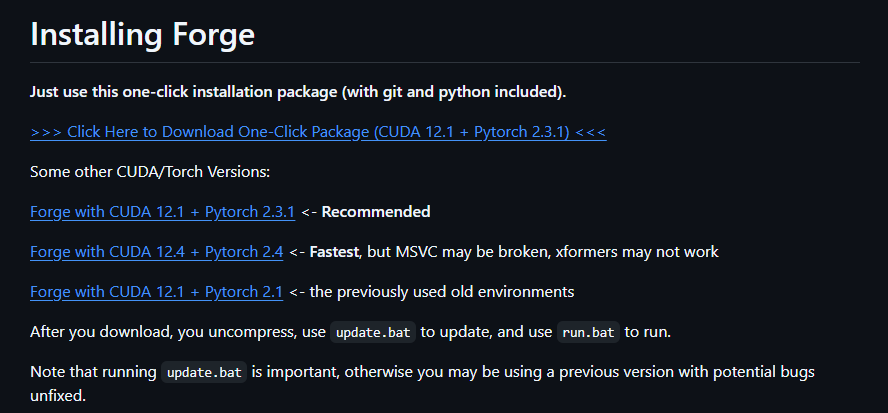Image resolution: width=888 pixels, height=413 pixels.
Task: Click the Note that running text
Action: (93, 372)
